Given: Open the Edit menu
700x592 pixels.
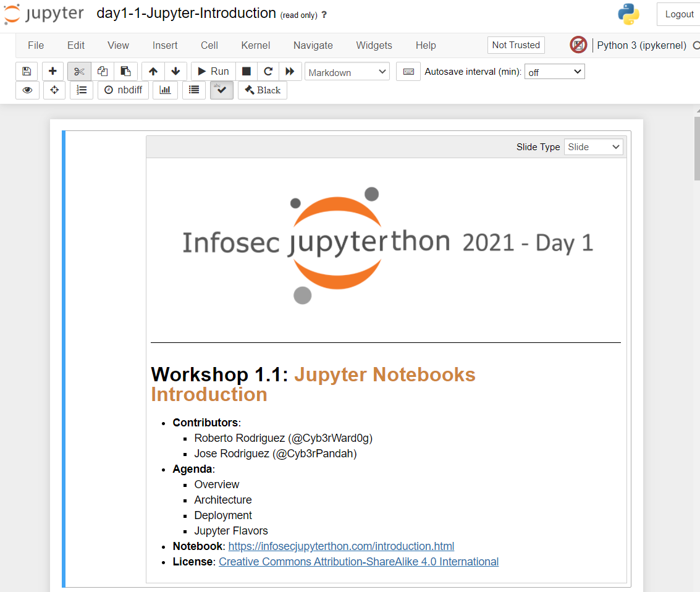Looking at the screenshot, I should click(x=76, y=46).
